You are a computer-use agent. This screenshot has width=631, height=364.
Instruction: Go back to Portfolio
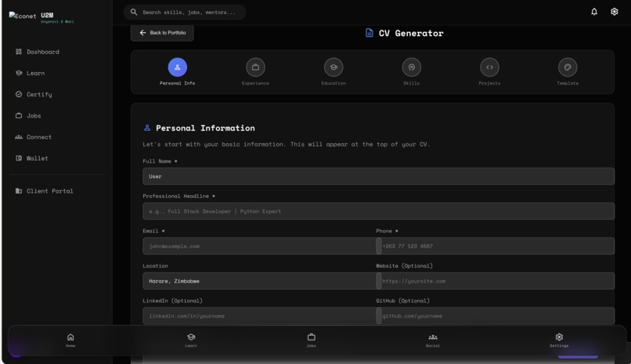point(162,33)
